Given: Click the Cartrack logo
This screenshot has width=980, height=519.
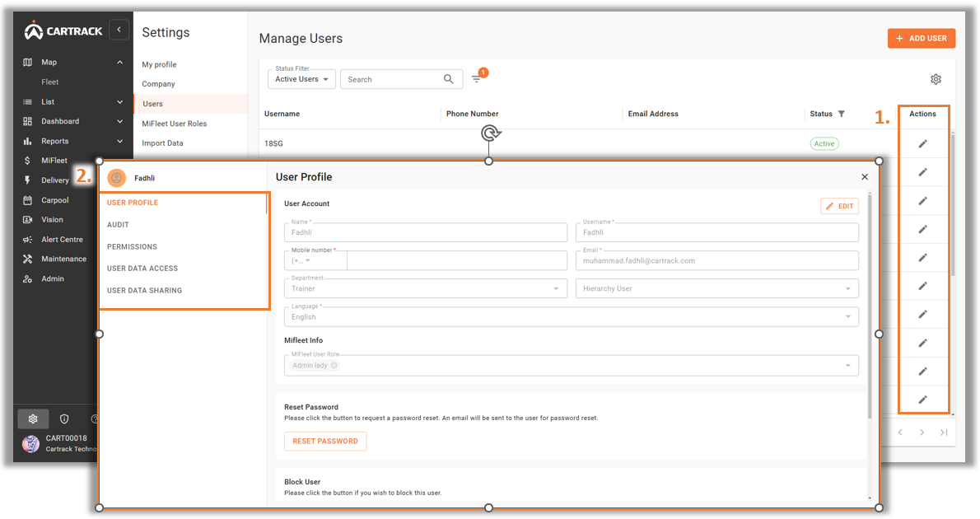Looking at the screenshot, I should 63,30.
